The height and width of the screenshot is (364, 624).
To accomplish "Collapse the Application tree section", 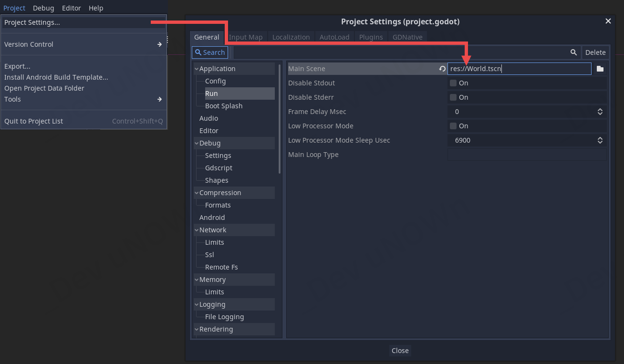I will 196,69.
